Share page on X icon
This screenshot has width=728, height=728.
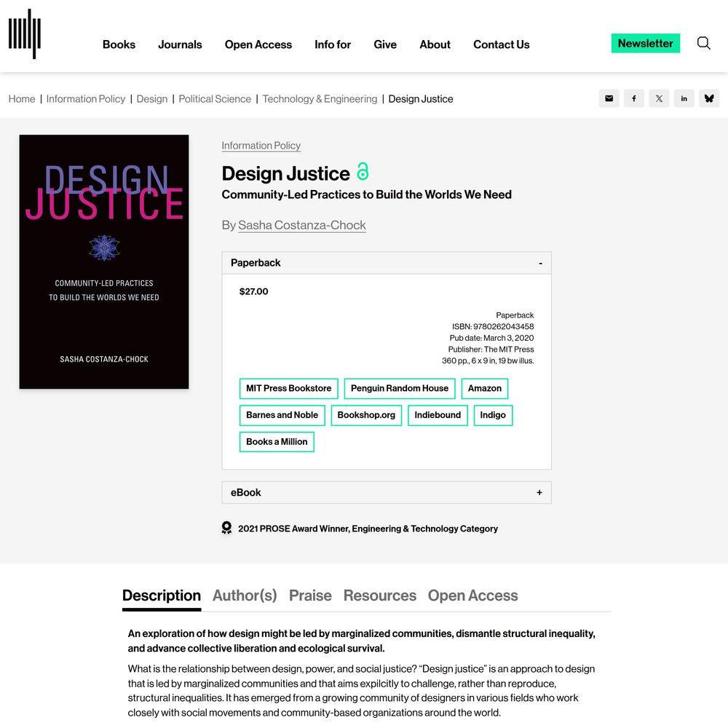(x=659, y=98)
